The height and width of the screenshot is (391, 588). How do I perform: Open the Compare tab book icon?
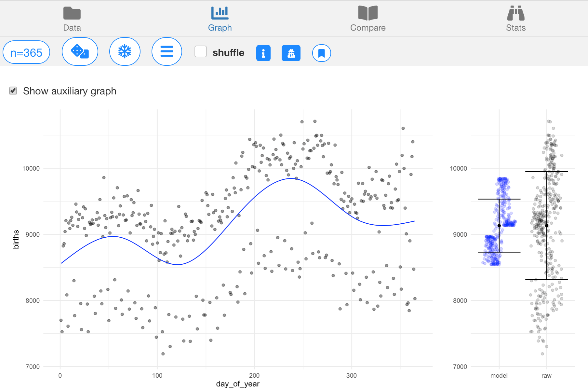367,13
